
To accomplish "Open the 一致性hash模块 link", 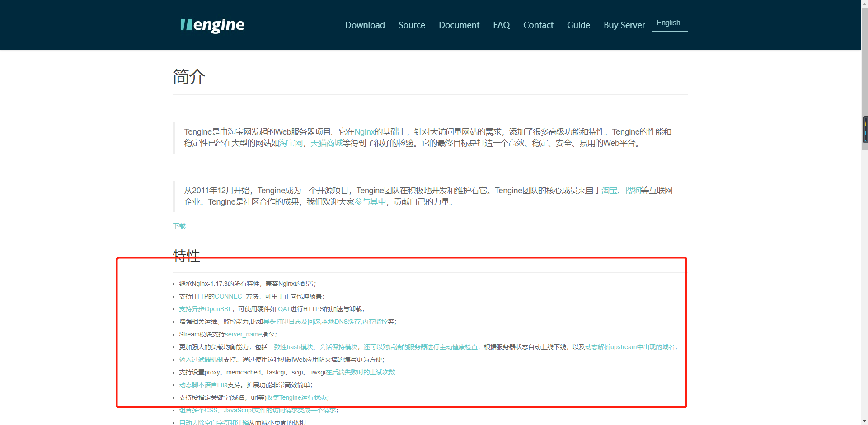I will pyautogui.click(x=291, y=347).
